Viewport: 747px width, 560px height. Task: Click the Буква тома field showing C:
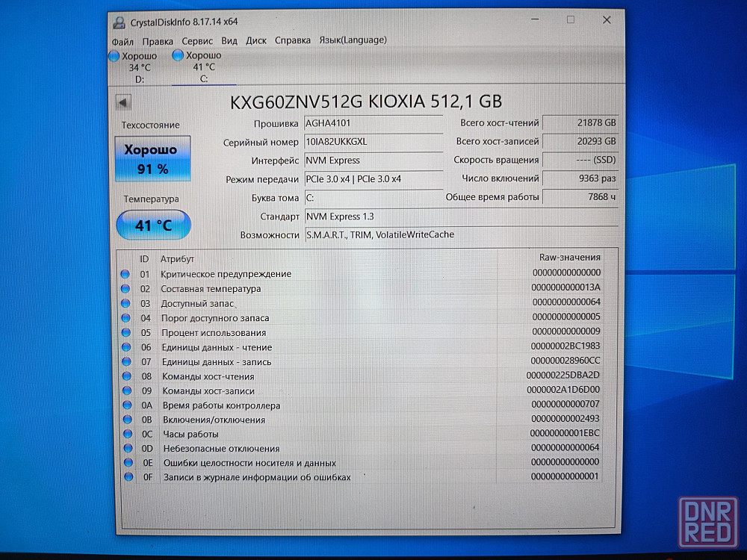(373, 198)
